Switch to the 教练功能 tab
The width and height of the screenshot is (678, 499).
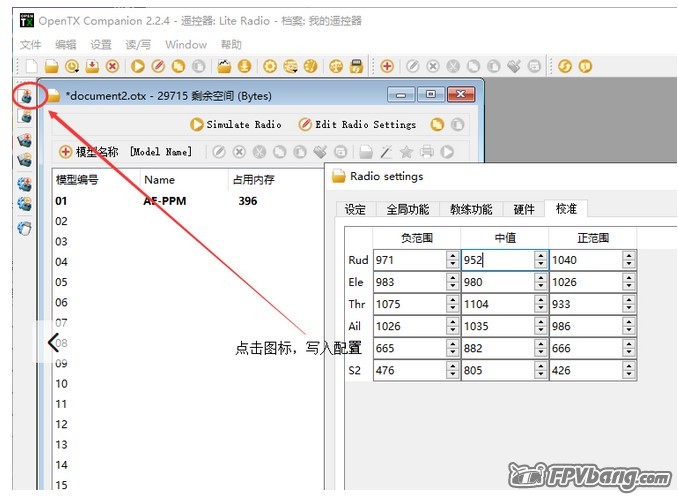pos(471,209)
